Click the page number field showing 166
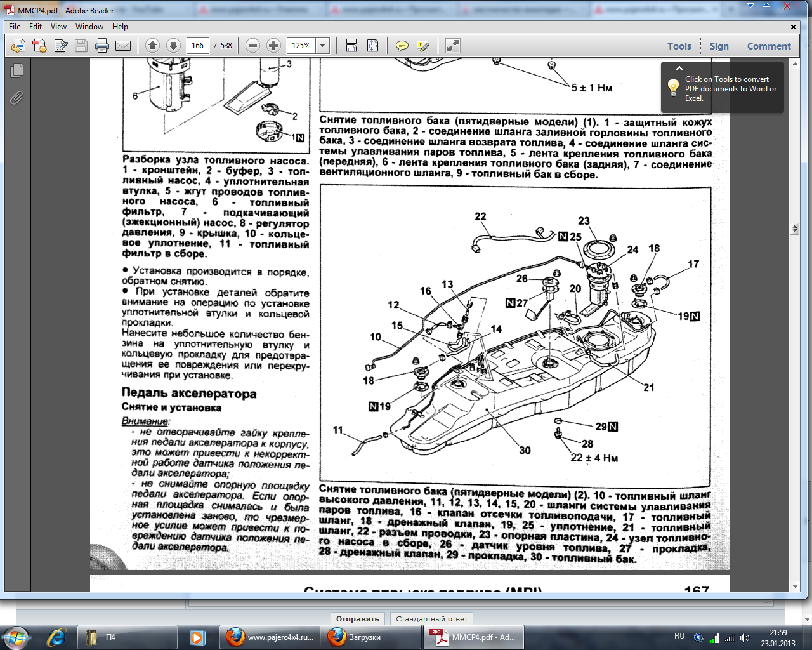The image size is (812, 650). pyautogui.click(x=197, y=46)
